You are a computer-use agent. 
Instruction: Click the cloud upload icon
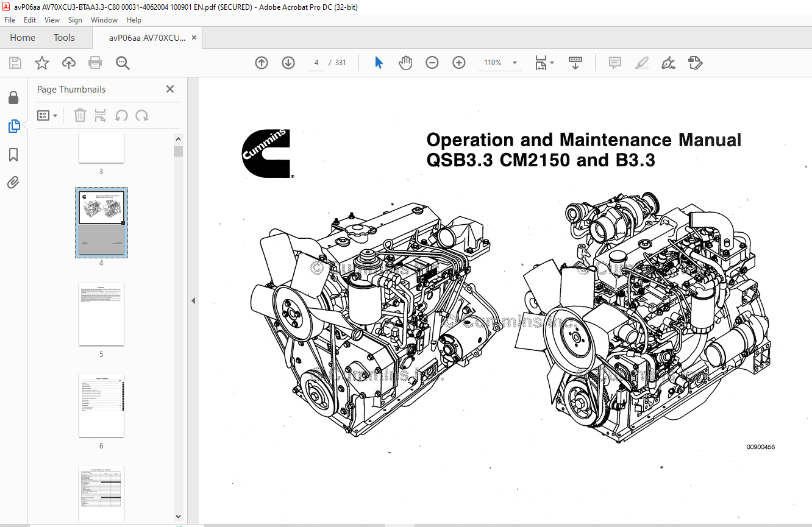click(x=69, y=63)
